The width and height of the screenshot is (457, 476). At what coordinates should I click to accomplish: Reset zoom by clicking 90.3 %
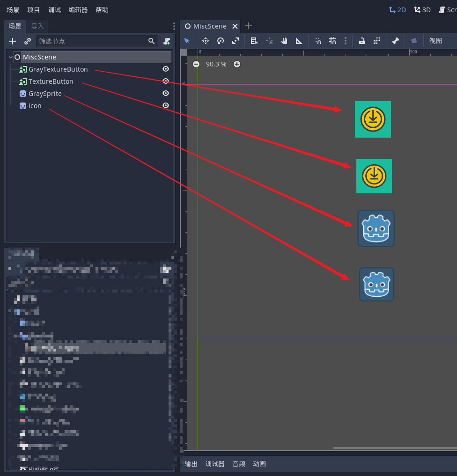click(216, 64)
